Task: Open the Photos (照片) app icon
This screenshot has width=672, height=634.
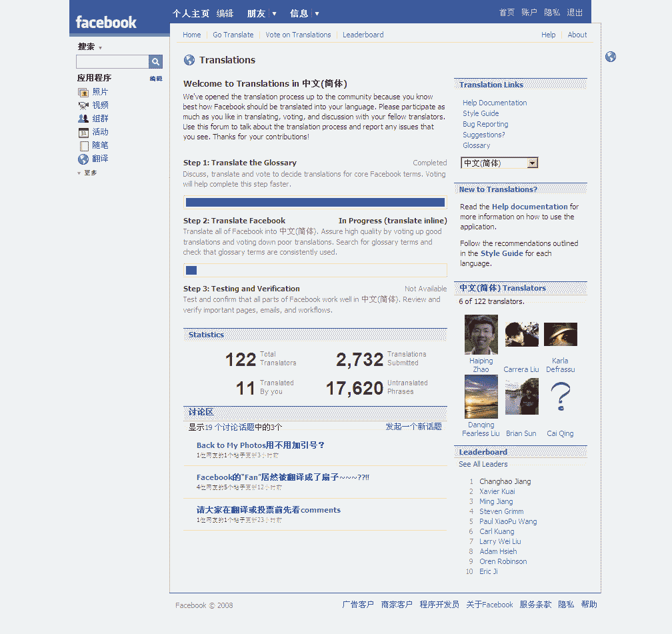Action: tap(83, 92)
